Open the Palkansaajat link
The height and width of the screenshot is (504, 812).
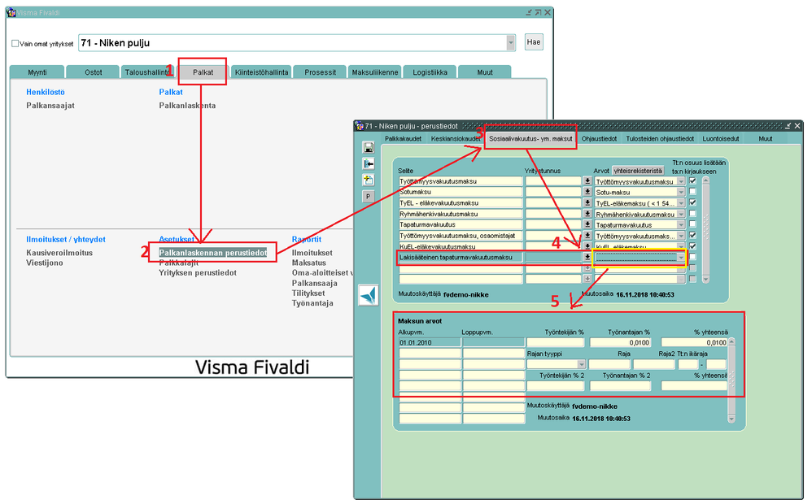coord(50,106)
